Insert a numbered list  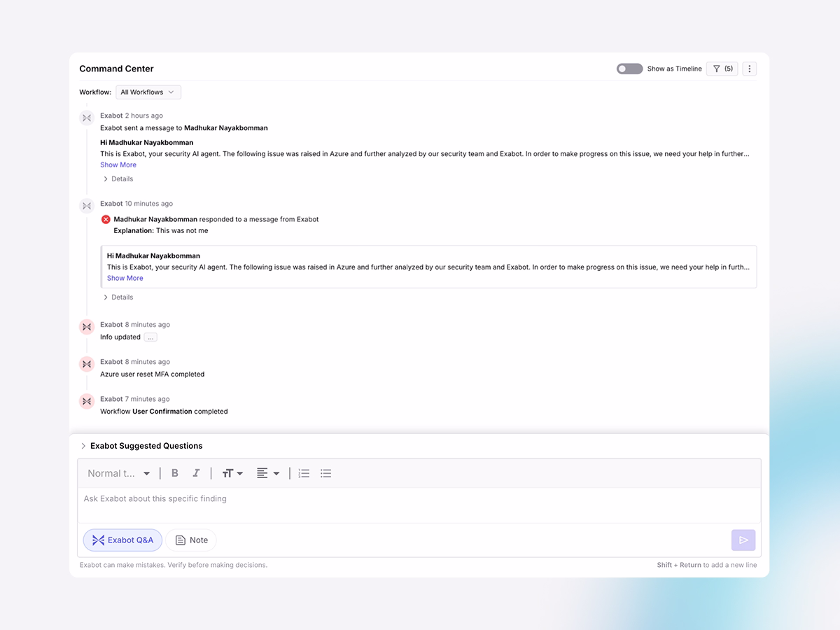point(304,473)
